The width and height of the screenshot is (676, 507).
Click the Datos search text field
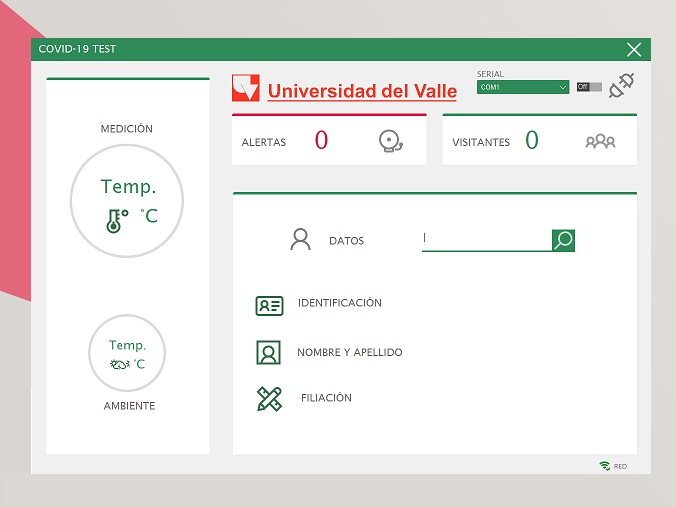coord(486,240)
